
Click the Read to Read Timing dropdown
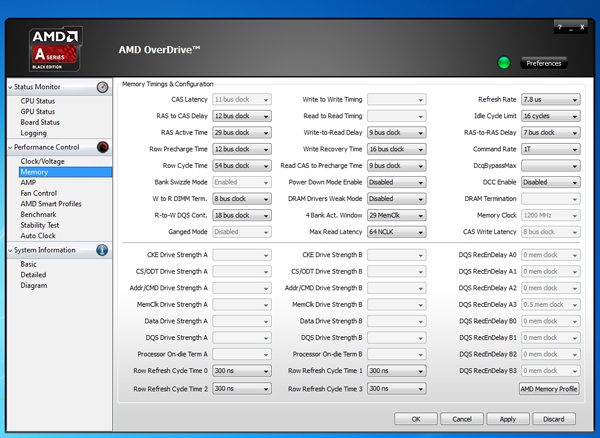[x=396, y=116]
